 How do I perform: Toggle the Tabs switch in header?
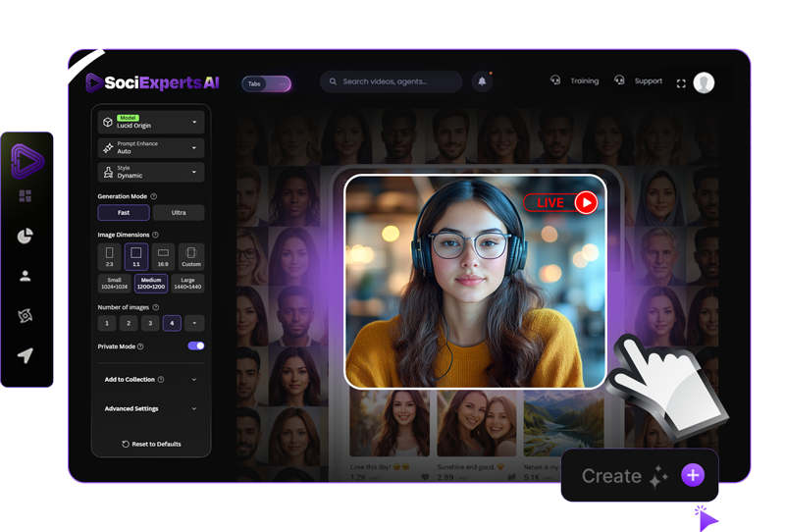(267, 83)
